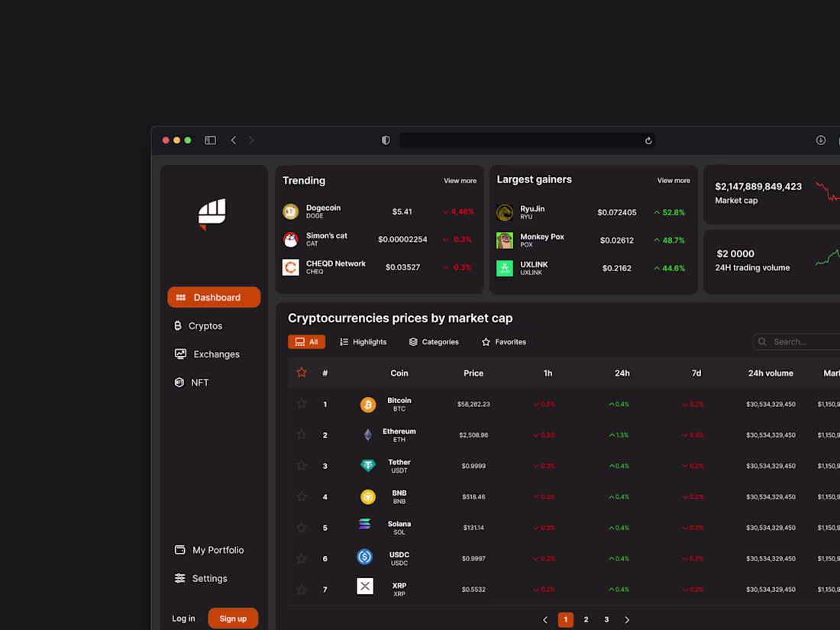Click the Ethereum coin logo in the table
840x630 pixels.
(367, 435)
